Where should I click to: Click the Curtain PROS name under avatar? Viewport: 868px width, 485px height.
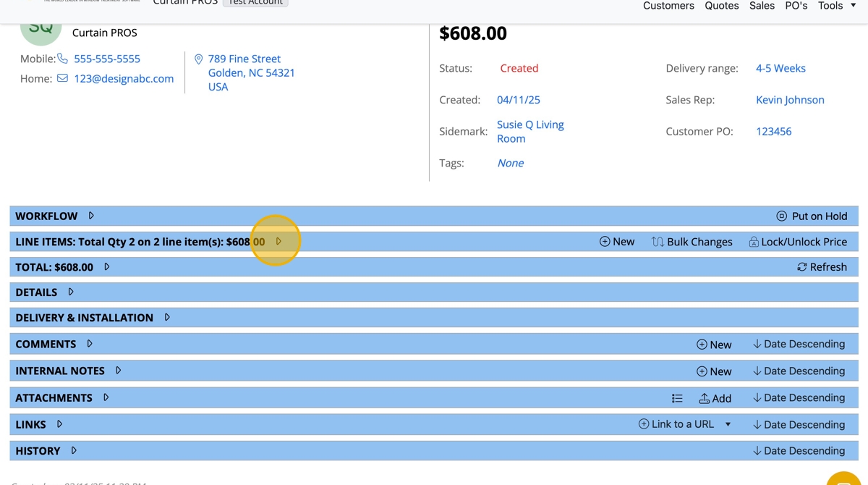105,33
